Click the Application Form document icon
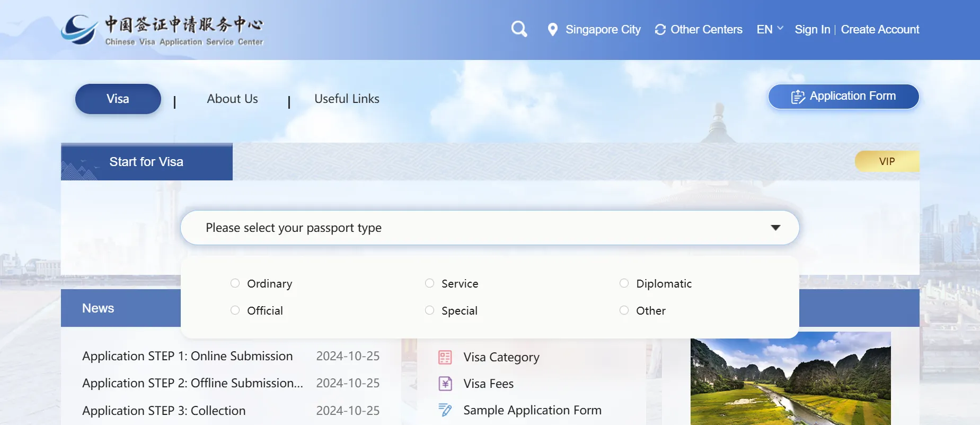 tap(798, 97)
